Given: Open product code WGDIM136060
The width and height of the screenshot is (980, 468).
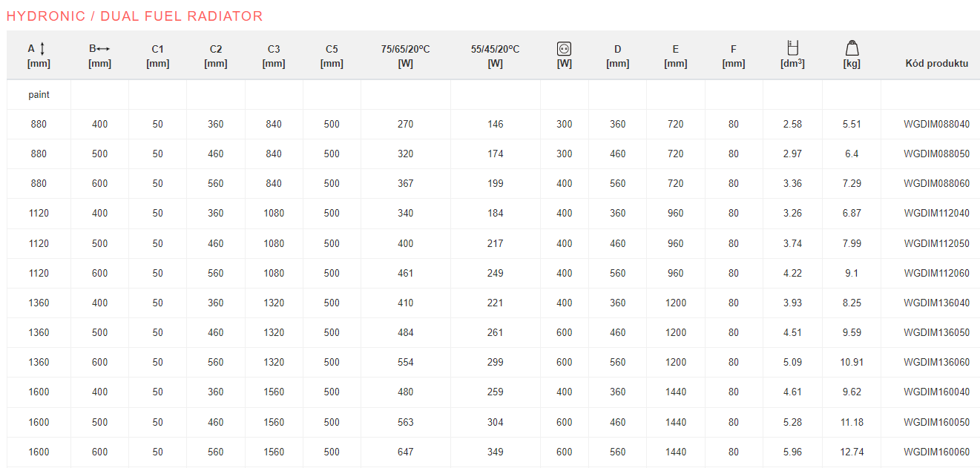Looking at the screenshot, I should coord(936,363).
